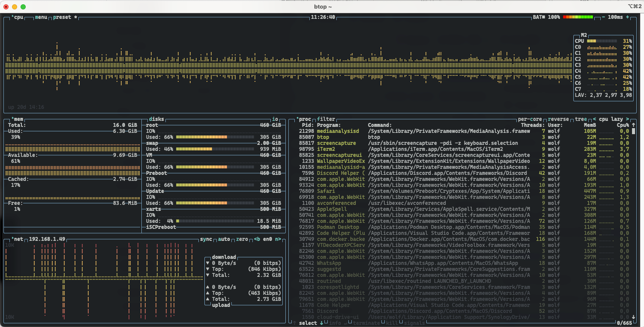Viewport: 644px width, 327px height.
Task: Click the process list scroll-down arrow
Action: (634, 317)
